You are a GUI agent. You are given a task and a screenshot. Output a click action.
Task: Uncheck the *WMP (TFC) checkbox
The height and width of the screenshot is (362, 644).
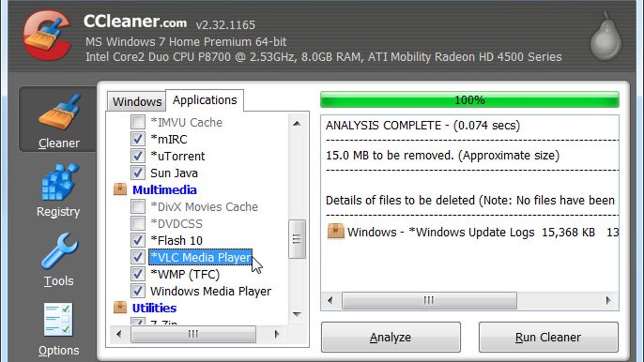tap(138, 274)
